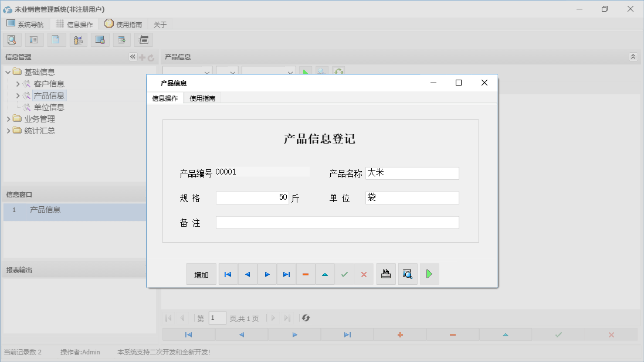
Task: Click the print icon in the product dialog
Action: (x=386, y=274)
